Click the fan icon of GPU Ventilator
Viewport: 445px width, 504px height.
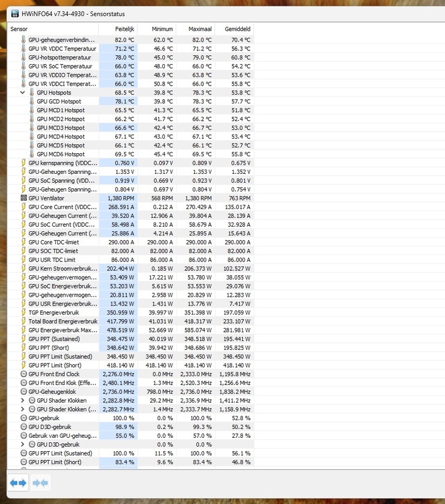[x=23, y=198]
